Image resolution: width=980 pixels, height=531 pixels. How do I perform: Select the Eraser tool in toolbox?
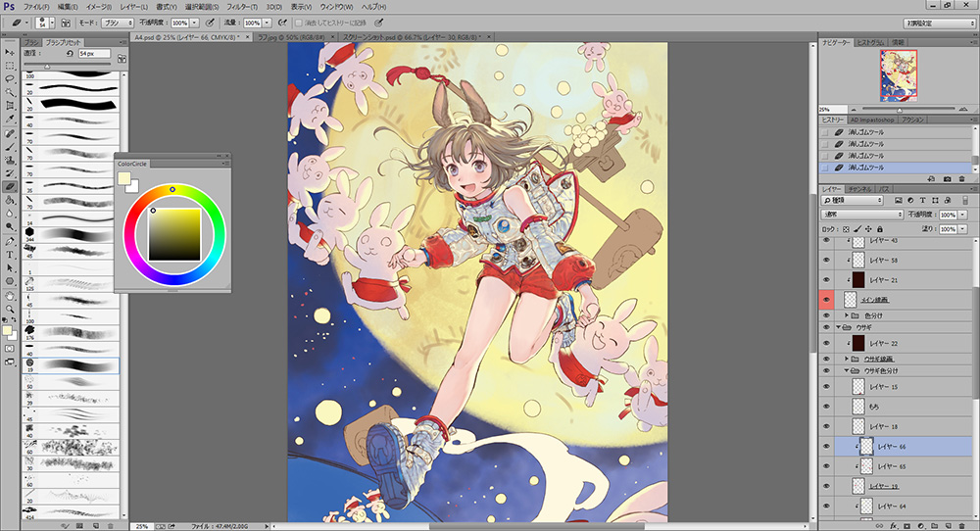(10, 186)
